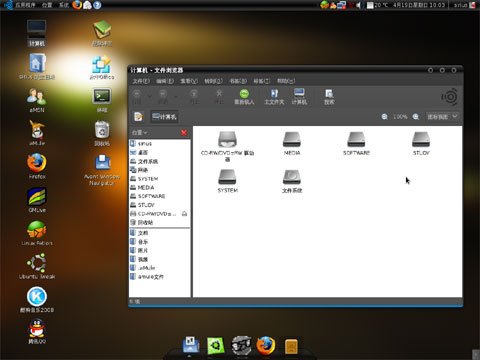This screenshot has height=360, width=480.
Task: Select STUDY in the sidebar
Action: [x=159, y=205]
